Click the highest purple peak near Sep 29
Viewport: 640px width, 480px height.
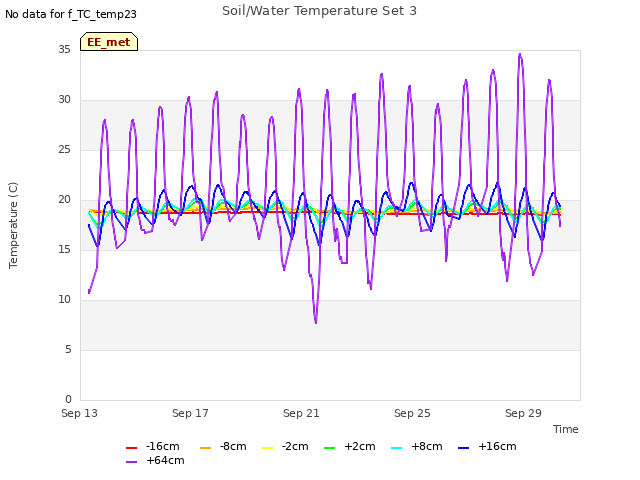pos(520,54)
